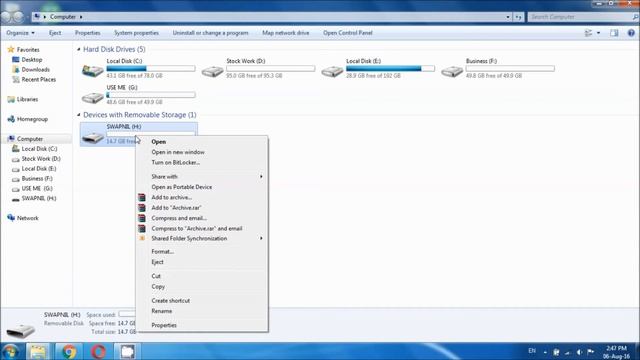Viewport: 640px width, 360px height.
Task: Select Downloads under Favorites
Action: pyautogui.click(x=36, y=69)
